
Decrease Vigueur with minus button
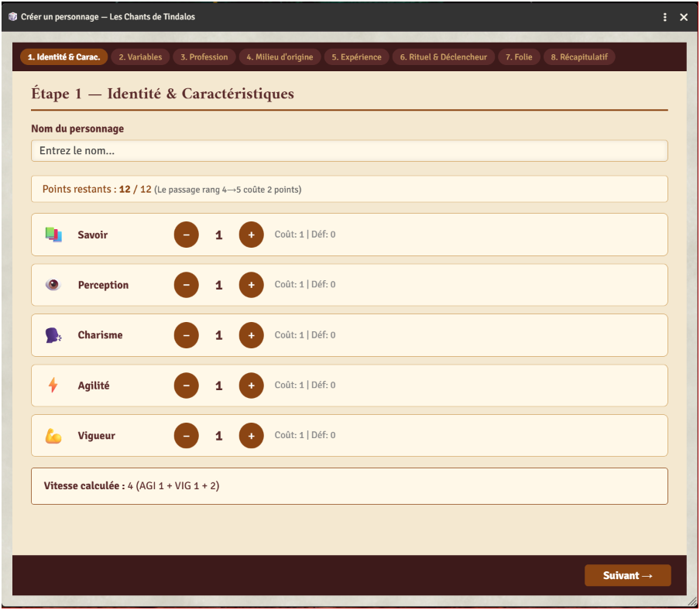point(186,436)
